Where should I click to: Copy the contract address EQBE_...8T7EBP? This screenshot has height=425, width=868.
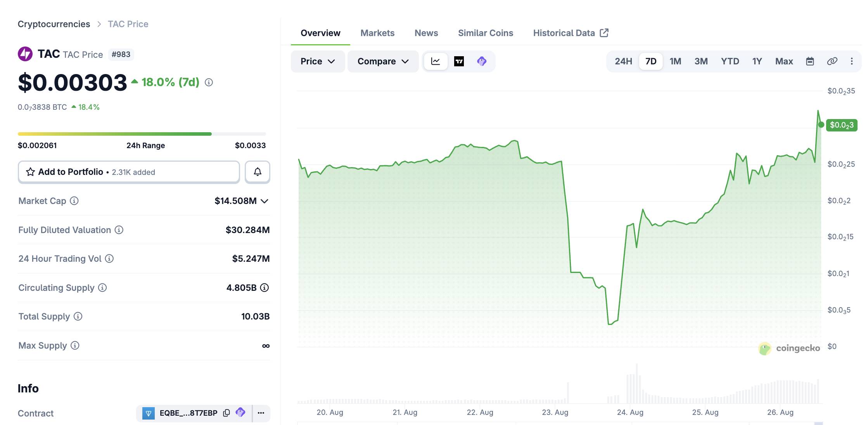pos(227,413)
